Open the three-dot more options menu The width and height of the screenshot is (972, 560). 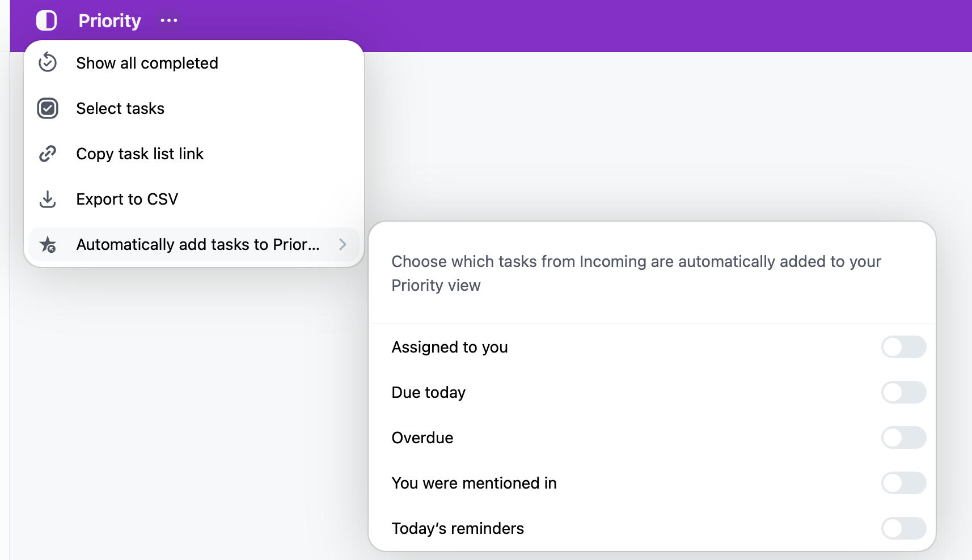pos(169,20)
